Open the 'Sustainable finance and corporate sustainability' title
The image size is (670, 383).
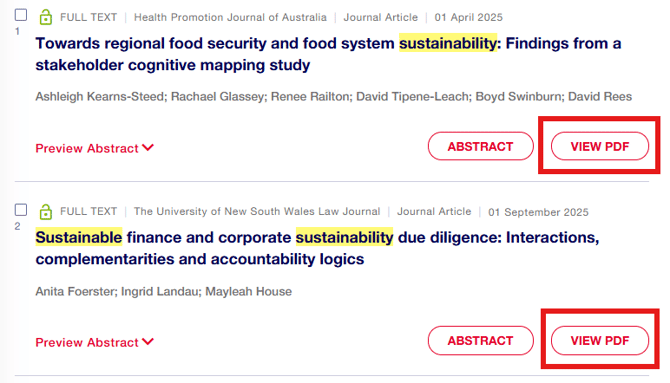tap(317, 248)
